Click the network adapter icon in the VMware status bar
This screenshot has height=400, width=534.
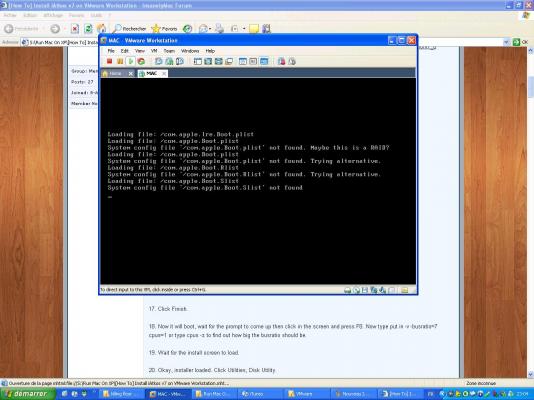tap(374, 290)
